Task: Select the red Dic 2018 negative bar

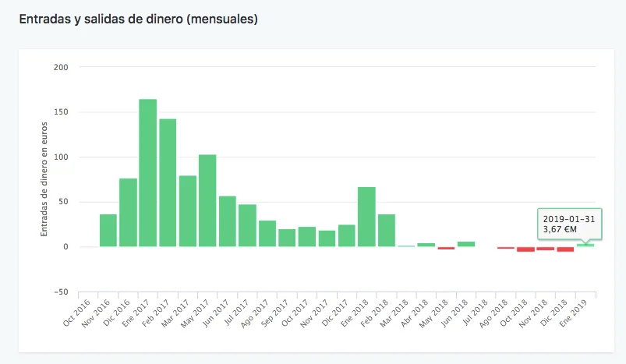Action: [x=565, y=249]
